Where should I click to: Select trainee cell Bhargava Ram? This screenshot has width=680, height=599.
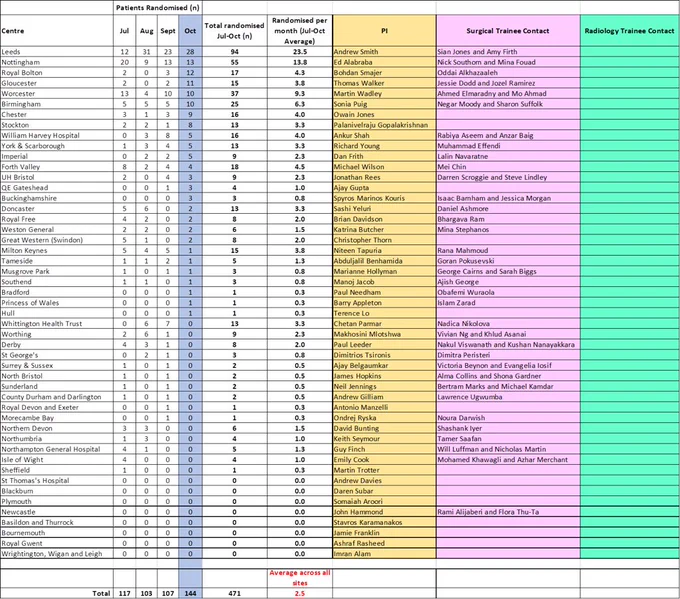point(508,219)
